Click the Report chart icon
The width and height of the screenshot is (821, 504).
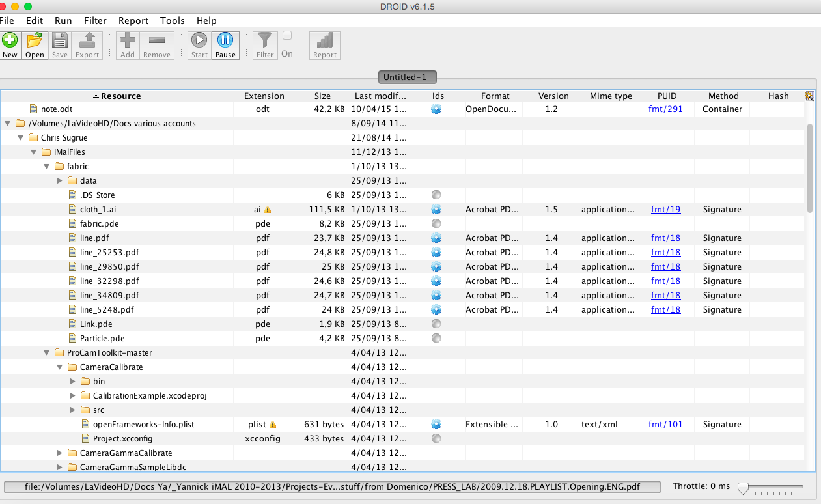324,41
